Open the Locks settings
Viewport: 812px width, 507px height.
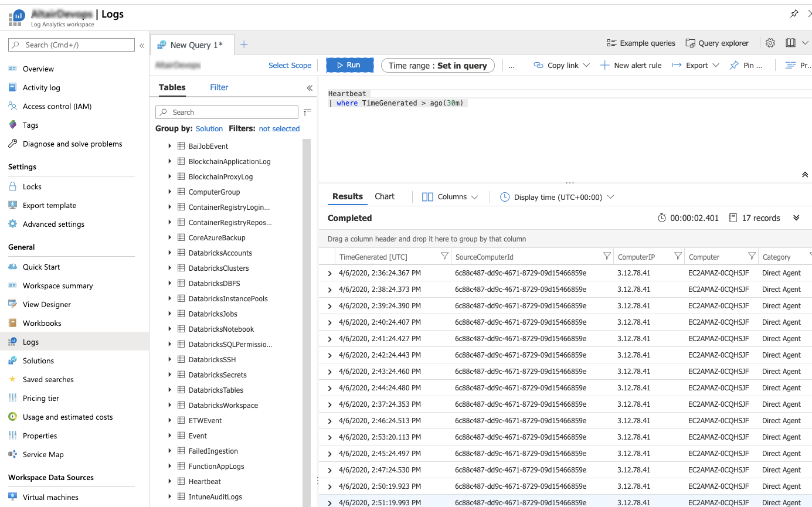point(32,187)
